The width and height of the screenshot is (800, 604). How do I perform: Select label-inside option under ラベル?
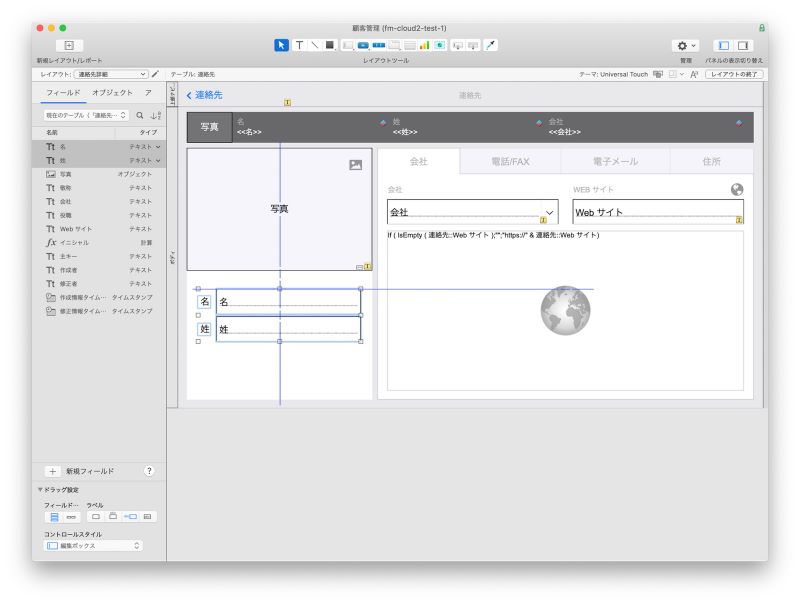pyautogui.click(x=147, y=517)
